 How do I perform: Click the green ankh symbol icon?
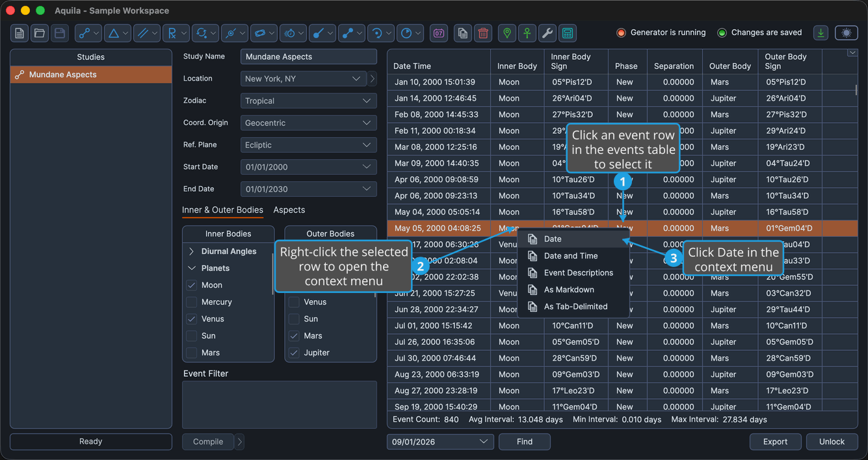tap(527, 33)
